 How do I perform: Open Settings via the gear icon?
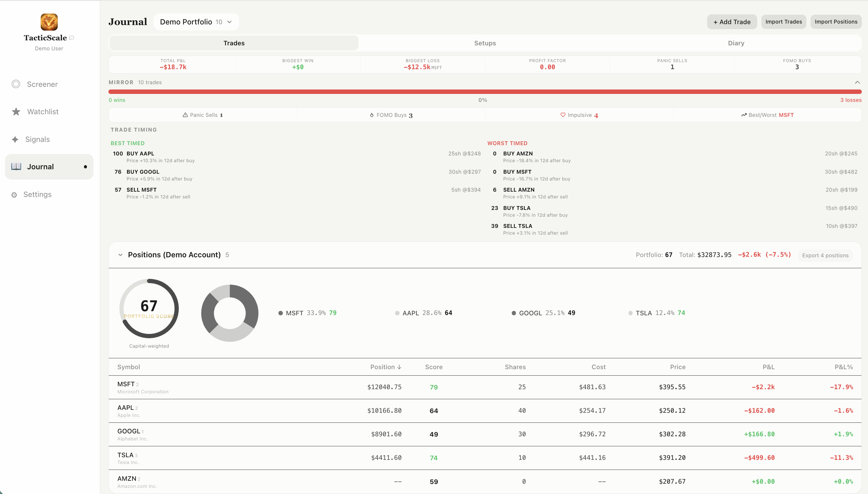tap(14, 195)
